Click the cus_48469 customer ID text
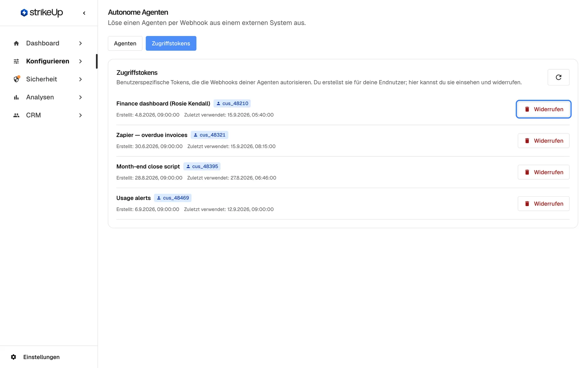 pyautogui.click(x=176, y=198)
